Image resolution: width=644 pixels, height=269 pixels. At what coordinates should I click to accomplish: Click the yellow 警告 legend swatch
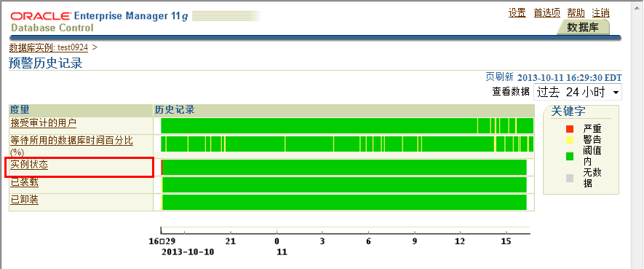(569, 140)
